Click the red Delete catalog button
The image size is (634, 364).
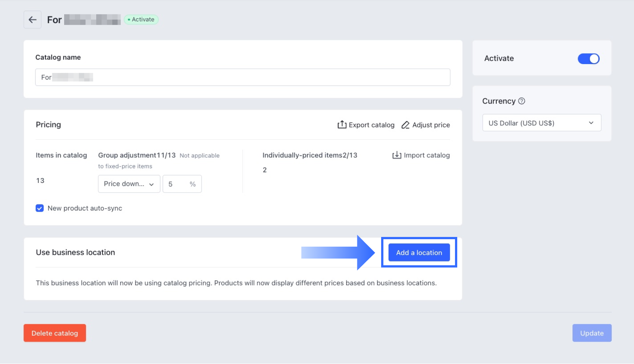(x=55, y=333)
